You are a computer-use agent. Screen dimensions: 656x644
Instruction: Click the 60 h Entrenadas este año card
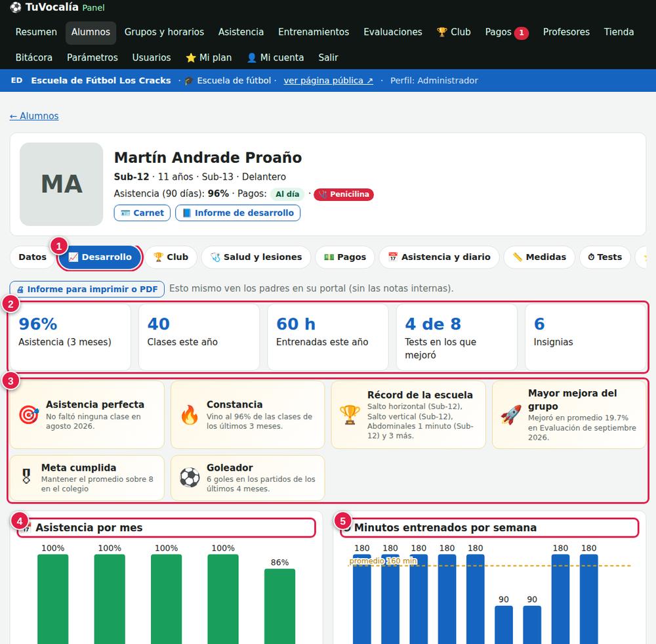327,337
